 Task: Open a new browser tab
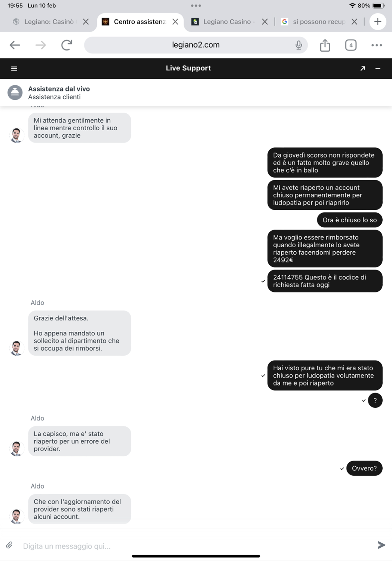click(378, 22)
